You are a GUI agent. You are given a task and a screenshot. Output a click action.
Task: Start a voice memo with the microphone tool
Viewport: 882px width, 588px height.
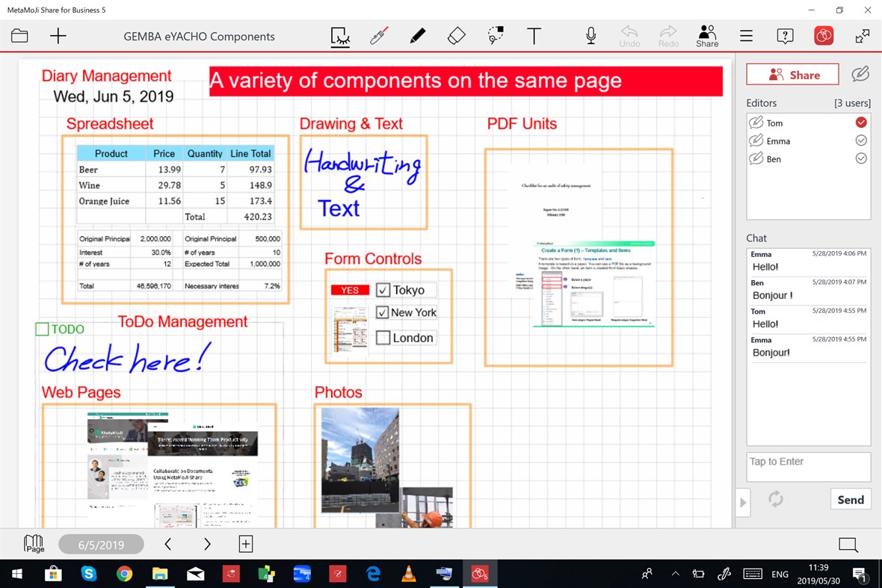coord(590,35)
